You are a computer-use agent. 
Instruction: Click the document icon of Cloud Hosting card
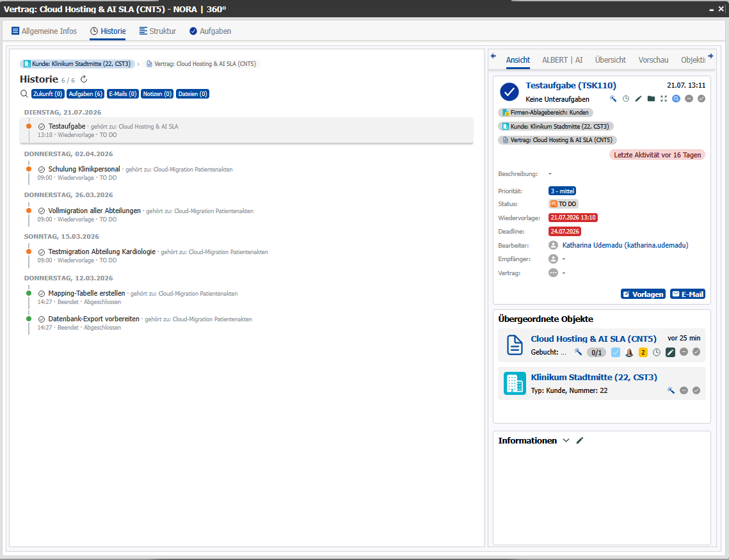coord(515,346)
